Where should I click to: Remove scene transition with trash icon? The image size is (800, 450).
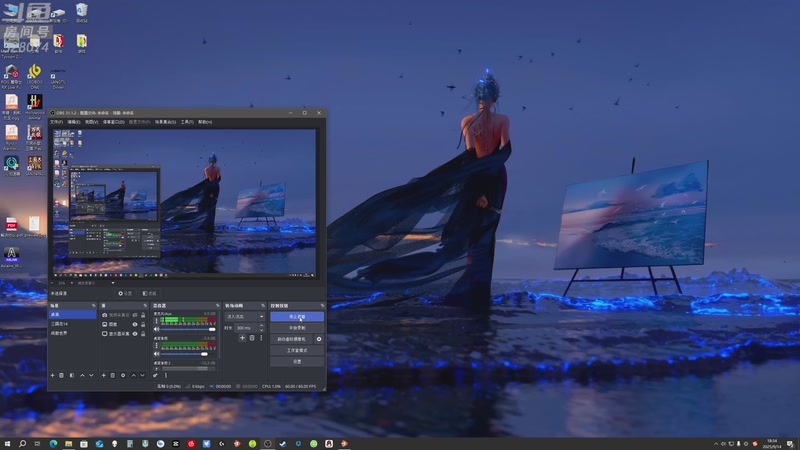[252, 338]
